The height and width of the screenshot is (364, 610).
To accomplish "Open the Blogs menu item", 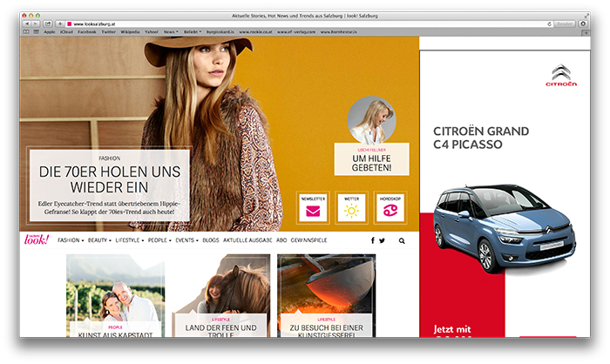I will tap(211, 240).
